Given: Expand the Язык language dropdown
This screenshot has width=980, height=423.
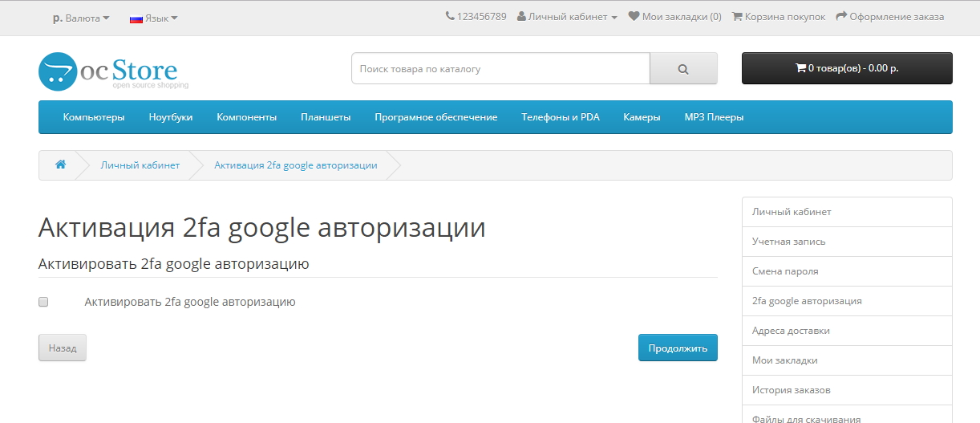Looking at the screenshot, I should click(x=154, y=18).
